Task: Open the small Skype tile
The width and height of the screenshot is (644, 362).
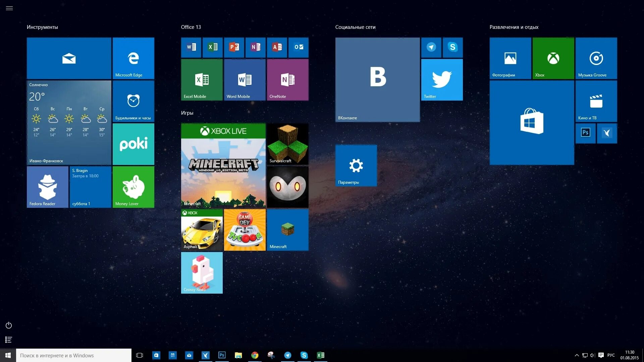Action: coord(452,47)
